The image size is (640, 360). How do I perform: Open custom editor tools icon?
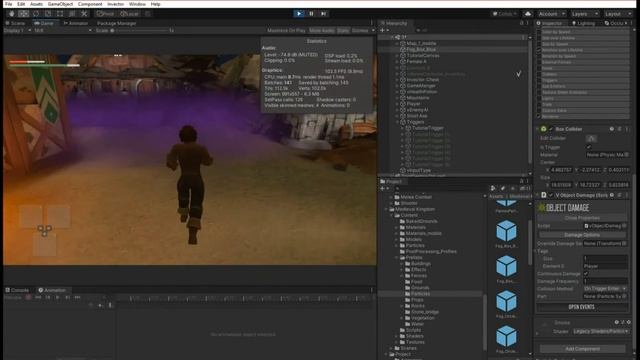point(84,14)
